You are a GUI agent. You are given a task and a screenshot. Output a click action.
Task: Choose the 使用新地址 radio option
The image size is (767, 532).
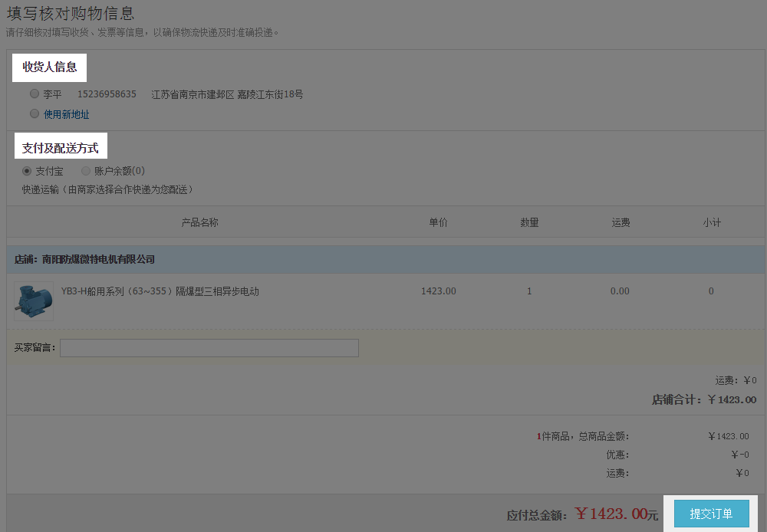click(34, 113)
